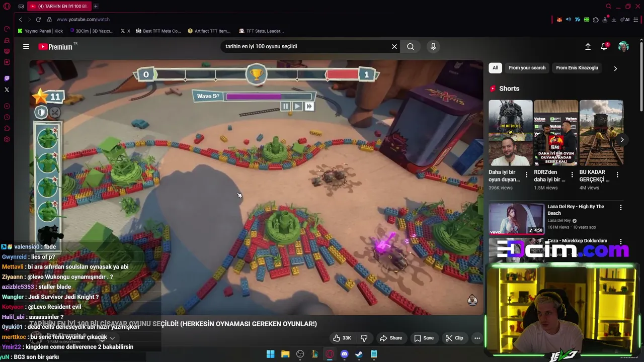
Task: Open Yayıncı Paneli Kick bookmark
Action: click(x=40, y=31)
